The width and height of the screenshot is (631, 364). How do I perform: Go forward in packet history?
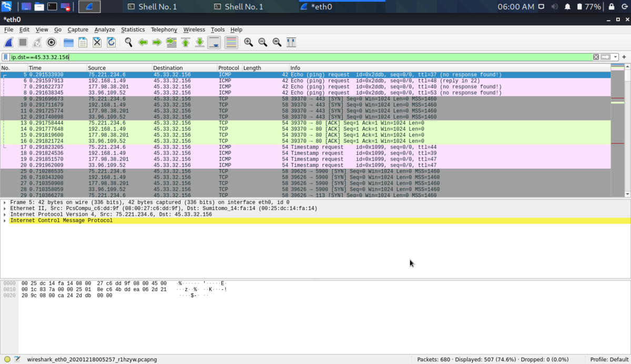(157, 43)
